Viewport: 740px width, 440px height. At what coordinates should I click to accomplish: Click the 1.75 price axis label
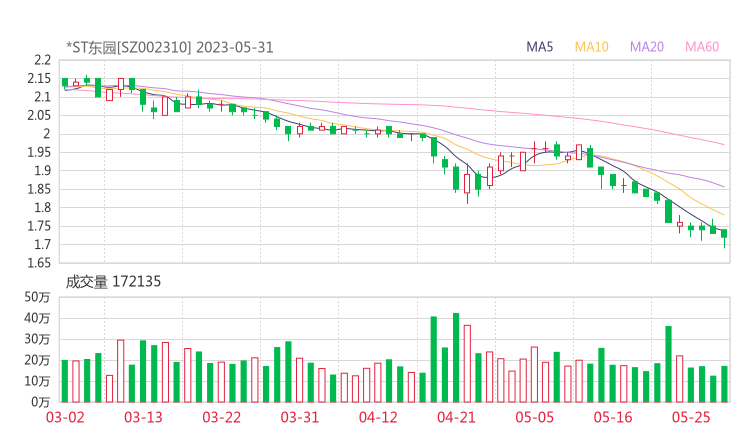pyautogui.click(x=39, y=226)
